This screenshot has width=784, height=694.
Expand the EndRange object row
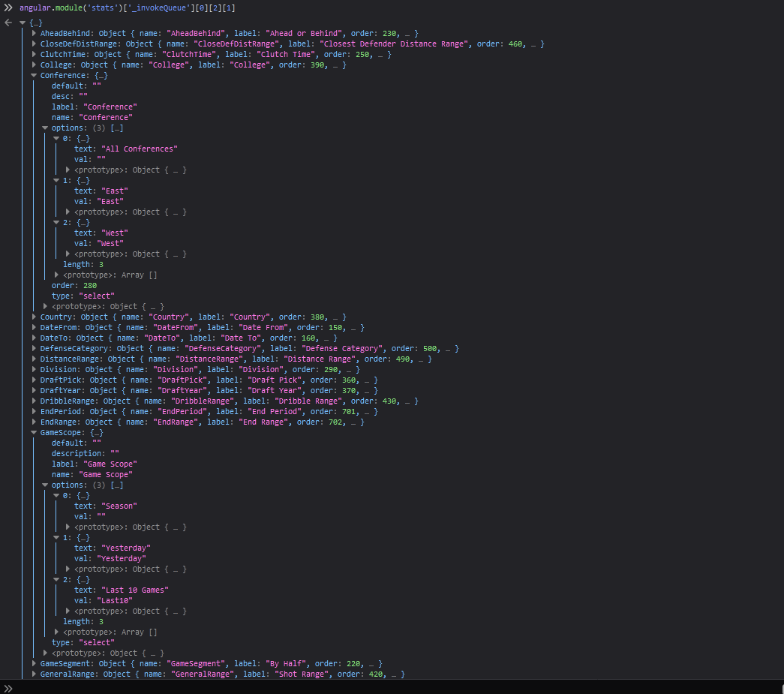[34, 422]
